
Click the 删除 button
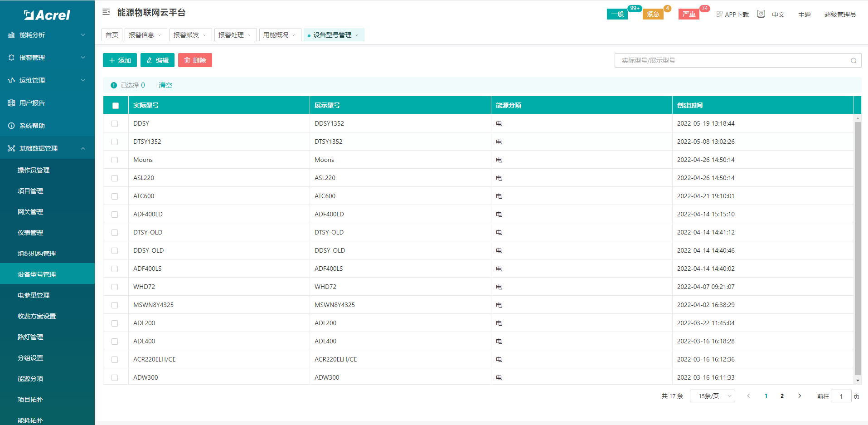click(x=195, y=60)
